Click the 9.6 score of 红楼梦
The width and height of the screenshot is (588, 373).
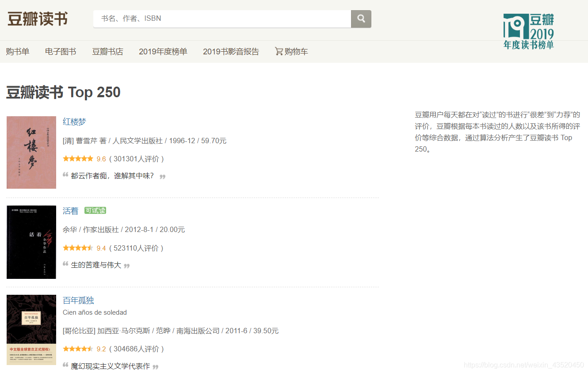[x=101, y=159]
